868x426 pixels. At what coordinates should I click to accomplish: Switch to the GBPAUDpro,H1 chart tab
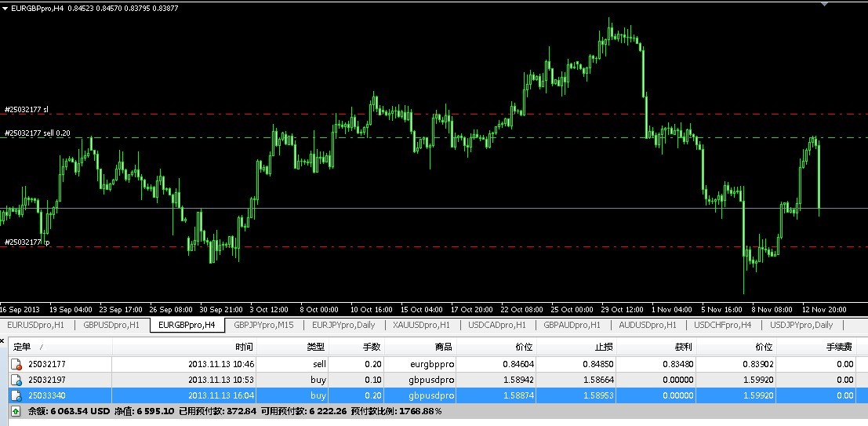tap(572, 325)
